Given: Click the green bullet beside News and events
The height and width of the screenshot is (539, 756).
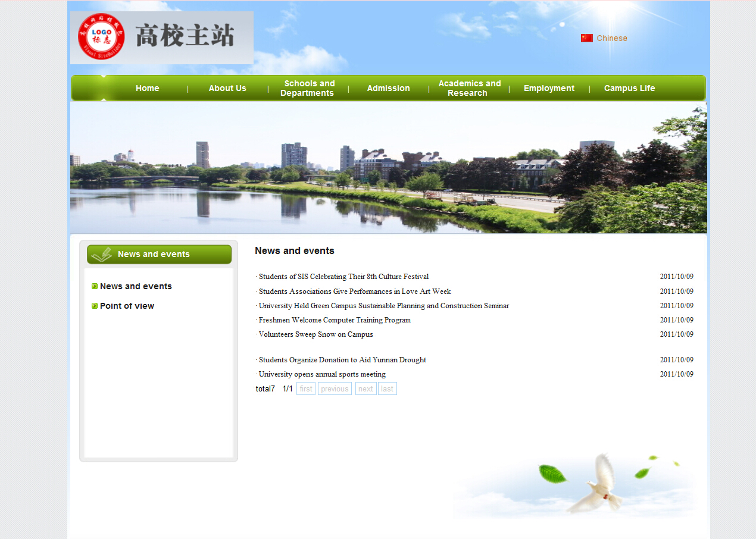Looking at the screenshot, I should pos(95,286).
